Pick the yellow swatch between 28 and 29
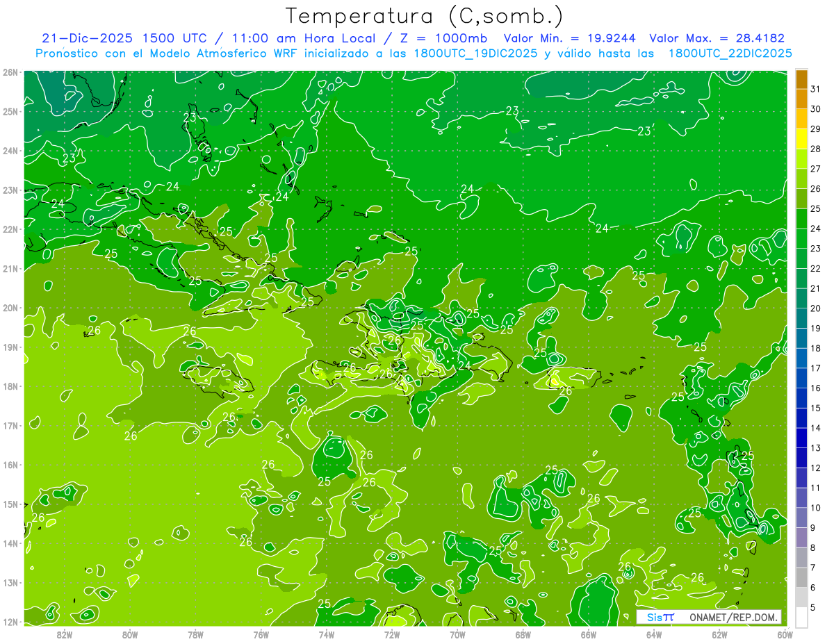The image size is (834, 644). 801,139
